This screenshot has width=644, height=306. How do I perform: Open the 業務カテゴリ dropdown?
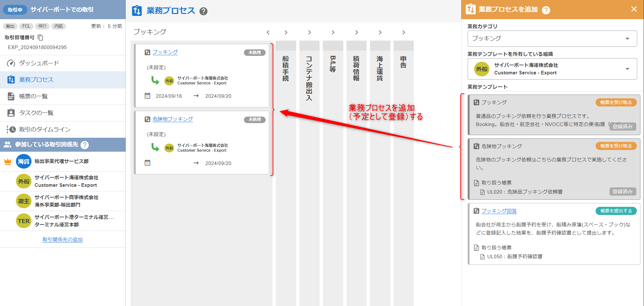(552, 39)
